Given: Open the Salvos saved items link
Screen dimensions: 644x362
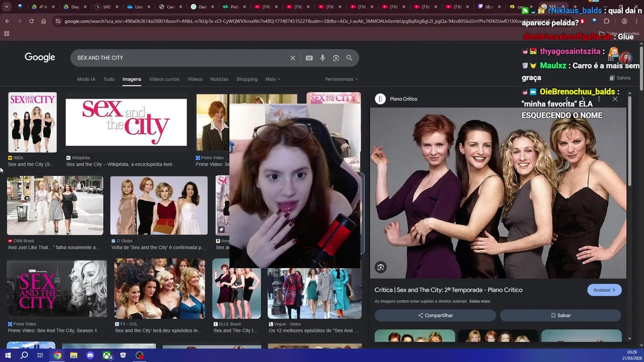Looking at the screenshot, I should (620, 78).
